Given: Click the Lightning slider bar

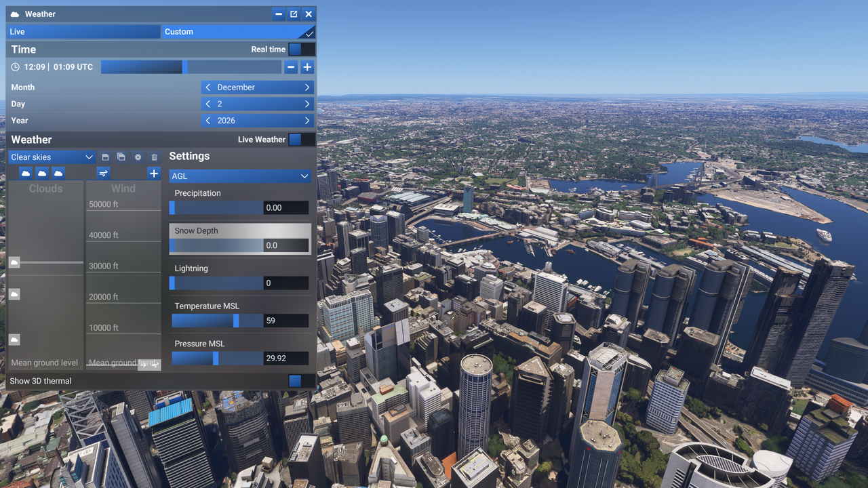Looking at the screenshot, I should pos(217,283).
